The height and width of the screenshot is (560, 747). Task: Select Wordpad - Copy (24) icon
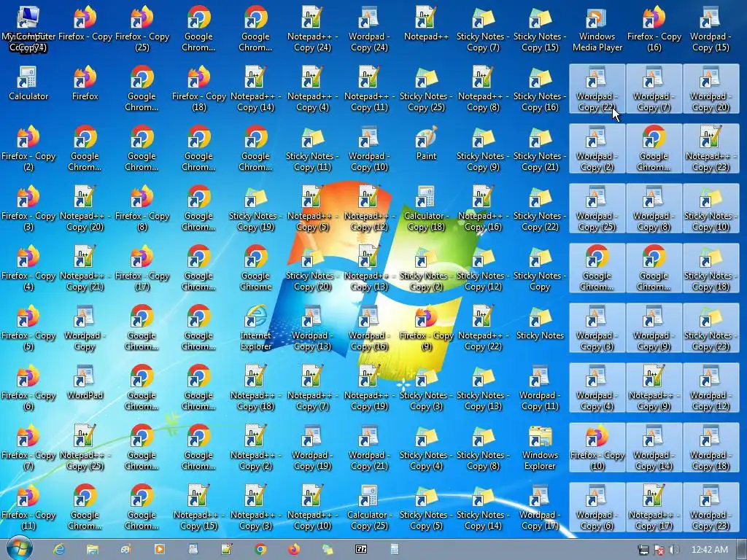[x=368, y=29]
